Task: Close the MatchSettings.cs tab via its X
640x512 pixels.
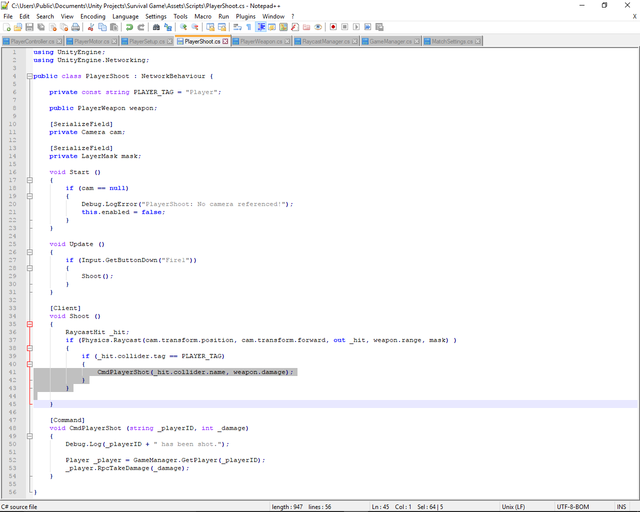Action: [x=478, y=42]
